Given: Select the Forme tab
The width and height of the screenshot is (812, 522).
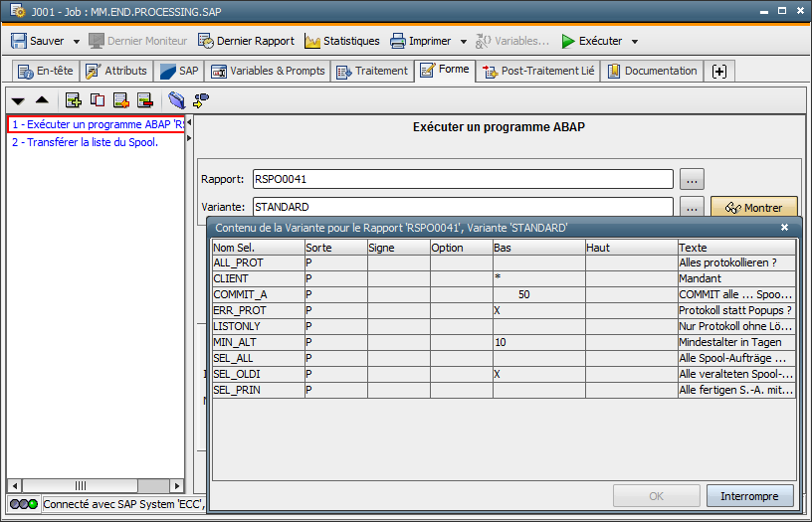Looking at the screenshot, I should [x=445, y=70].
